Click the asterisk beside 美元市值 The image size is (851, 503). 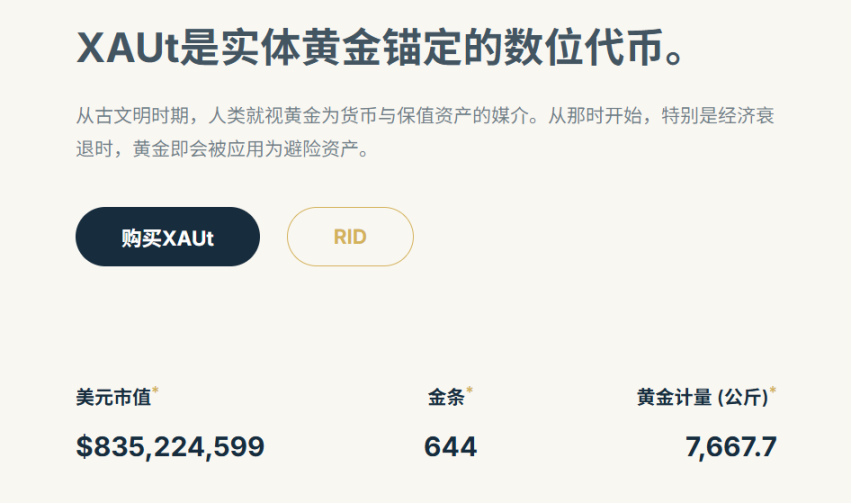click(x=156, y=390)
